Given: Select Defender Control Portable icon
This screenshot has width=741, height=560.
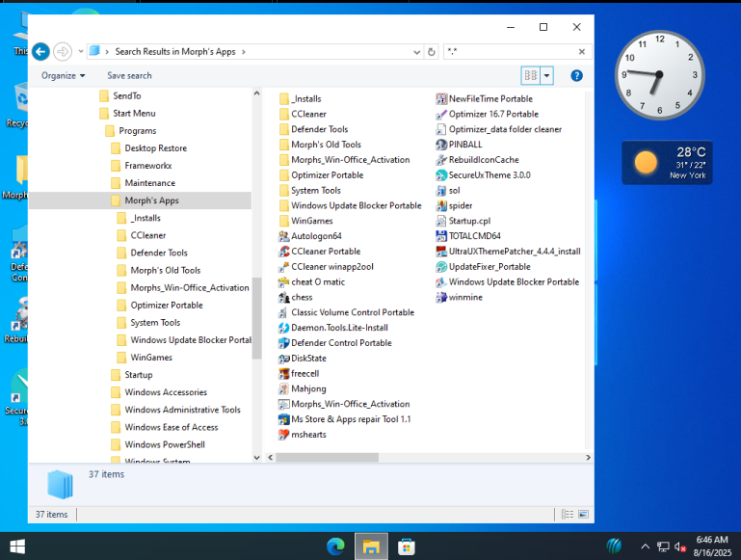Looking at the screenshot, I should pos(283,343).
